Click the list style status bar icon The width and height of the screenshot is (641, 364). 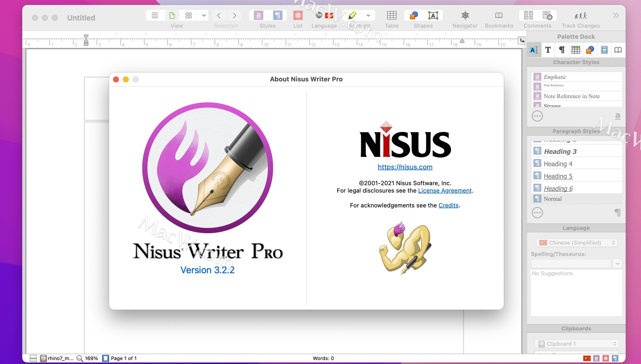(606, 358)
